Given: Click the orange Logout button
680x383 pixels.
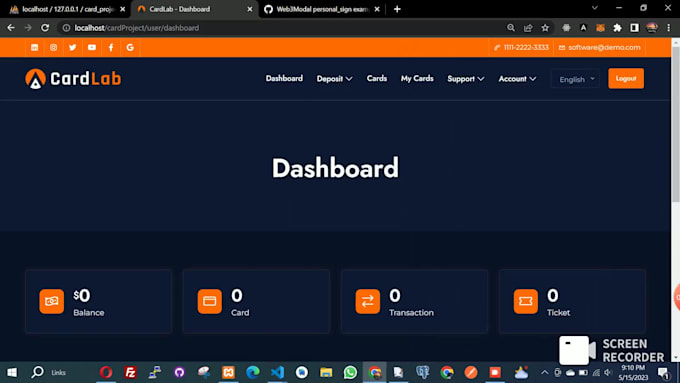Looking at the screenshot, I should point(626,79).
